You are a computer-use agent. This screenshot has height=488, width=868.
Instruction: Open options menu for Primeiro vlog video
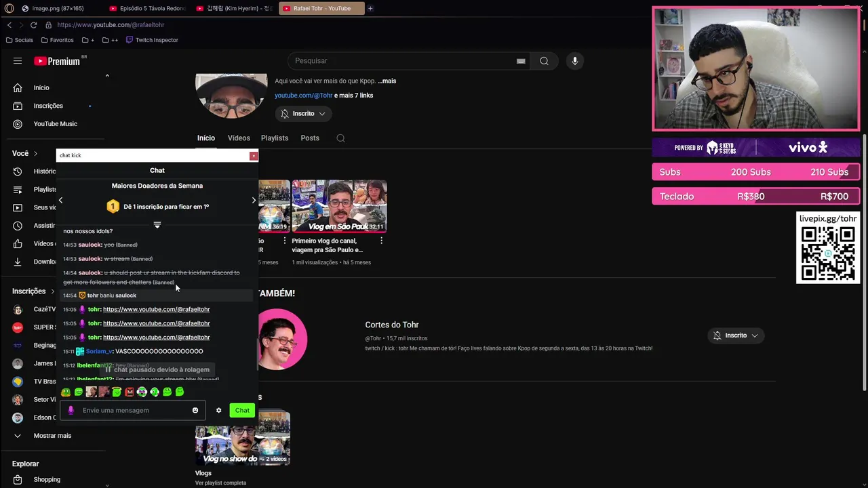381,241
